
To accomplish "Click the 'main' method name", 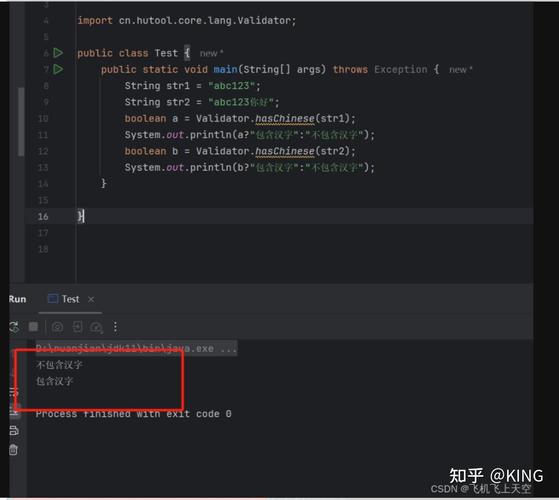I will tap(226, 69).
